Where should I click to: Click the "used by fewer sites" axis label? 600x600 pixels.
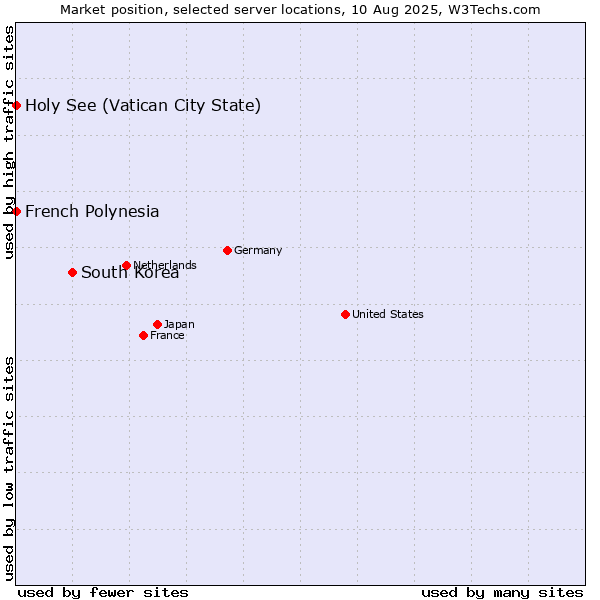coord(103,593)
